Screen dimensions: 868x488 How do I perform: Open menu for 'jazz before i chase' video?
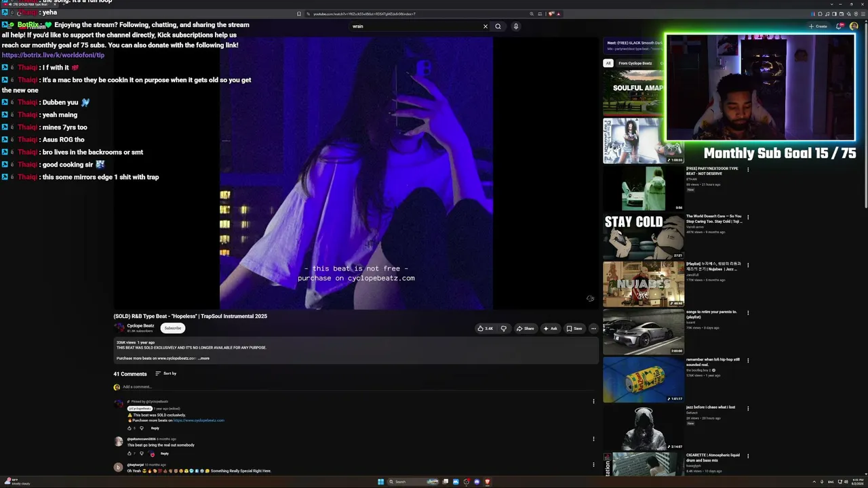748,409
